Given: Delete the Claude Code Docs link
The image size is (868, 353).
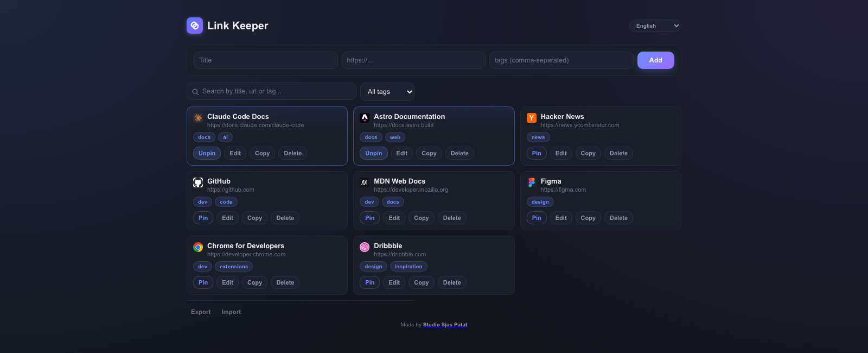Looking at the screenshot, I should coord(293,153).
